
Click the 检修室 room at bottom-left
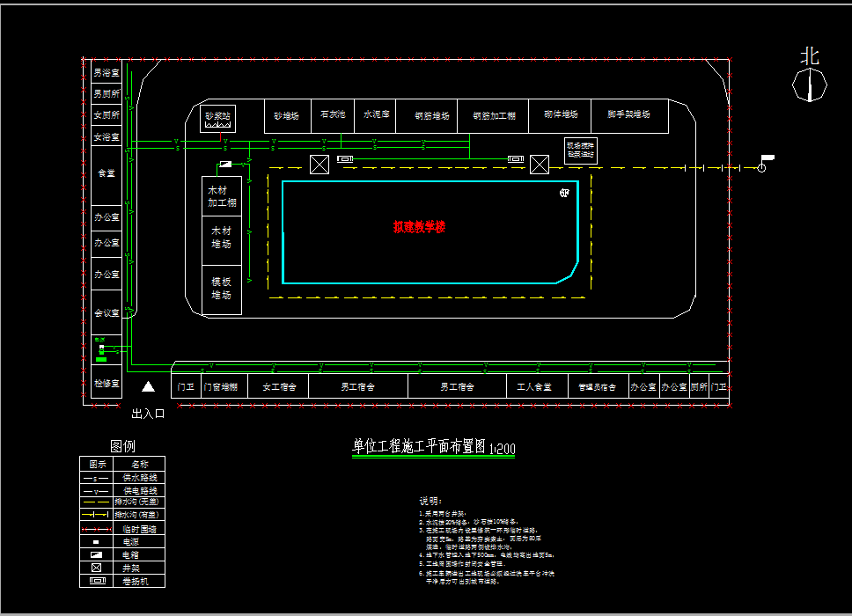[106, 385]
